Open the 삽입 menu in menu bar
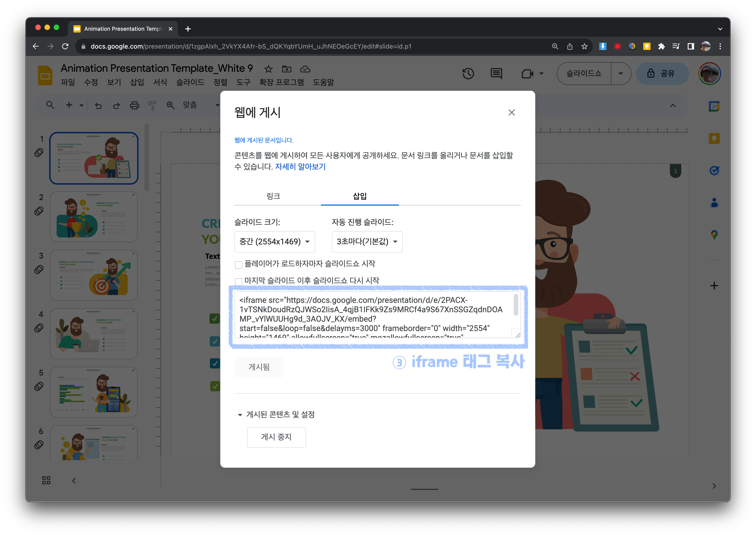756x536 pixels. pos(137,82)
